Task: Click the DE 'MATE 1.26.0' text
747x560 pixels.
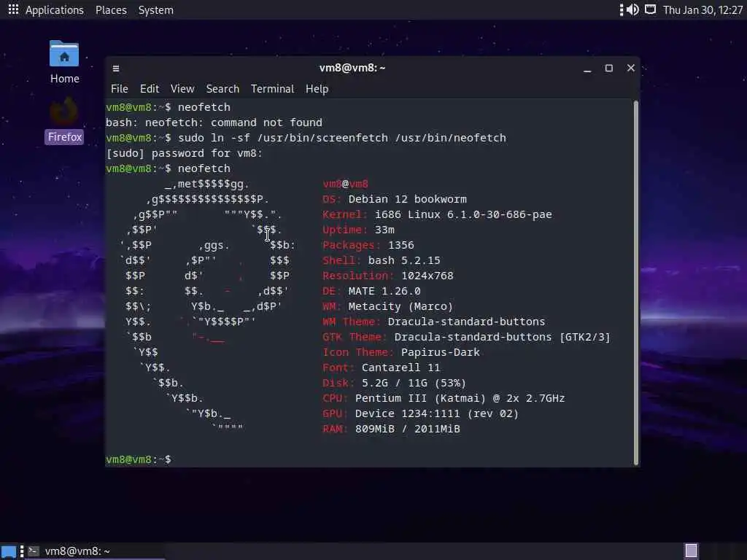Action: [384, 291]
